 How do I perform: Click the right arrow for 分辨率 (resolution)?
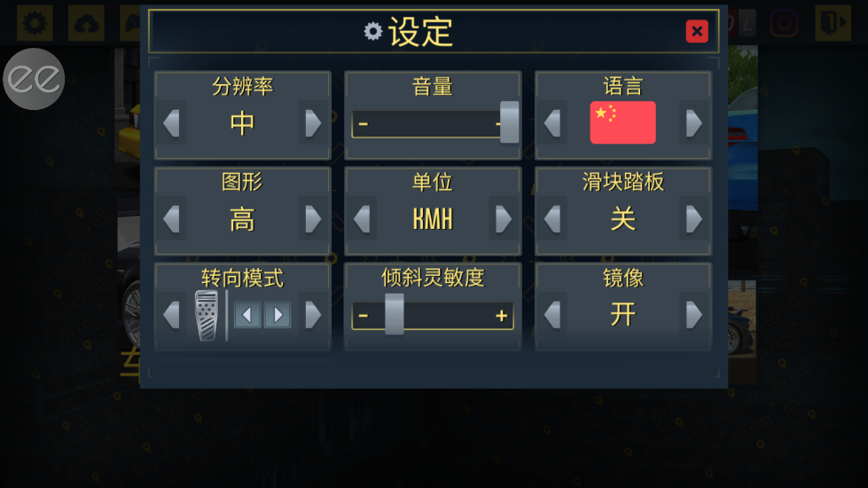pos(313,123)
